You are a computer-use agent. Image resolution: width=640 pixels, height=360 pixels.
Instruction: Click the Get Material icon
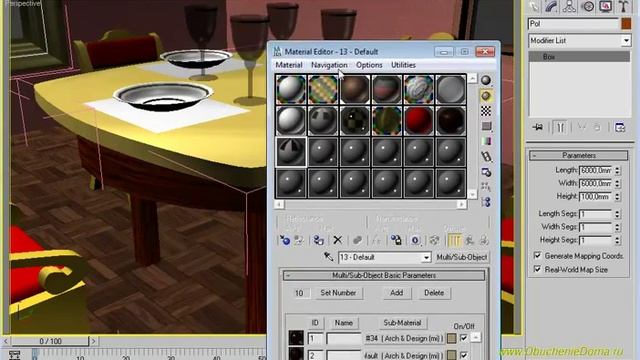[x=285, y=240]
